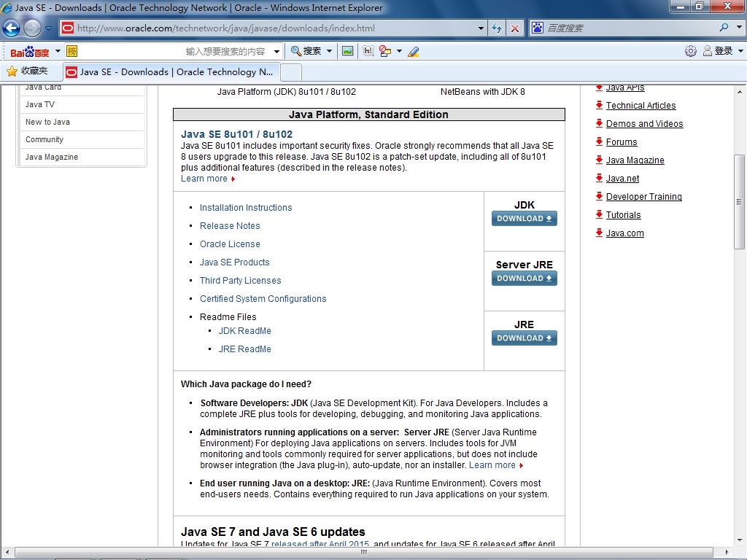
Task: Click the Java SE 8u101 / 8u102 heading link
Action: click(237, 134)
